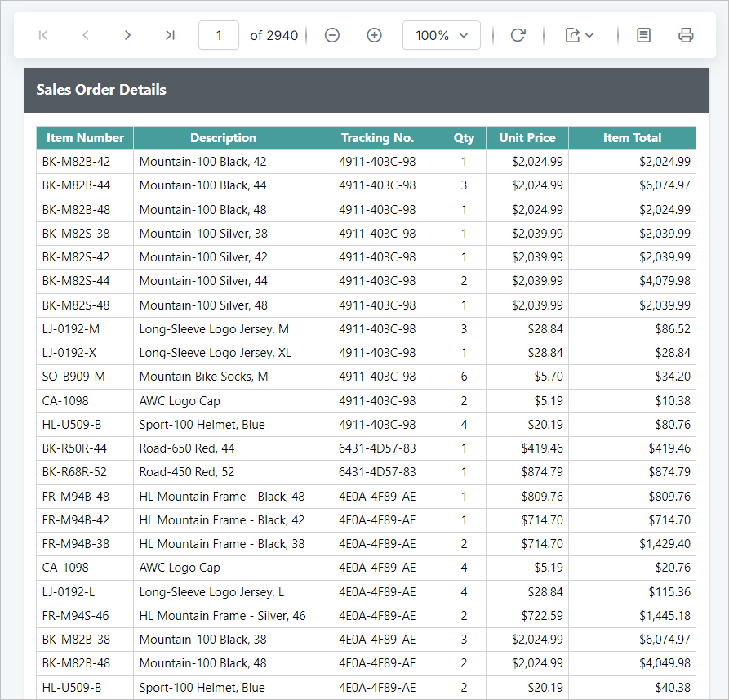Open tracking number 4911-403C-98
Image resolution: width=729 pixels, height=700 pixels.
tap(377, 162)
